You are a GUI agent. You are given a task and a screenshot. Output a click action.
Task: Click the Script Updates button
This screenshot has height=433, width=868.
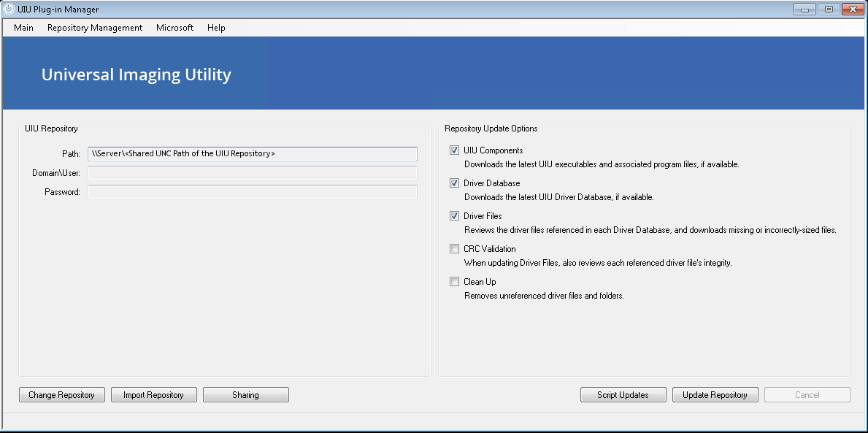623,395
